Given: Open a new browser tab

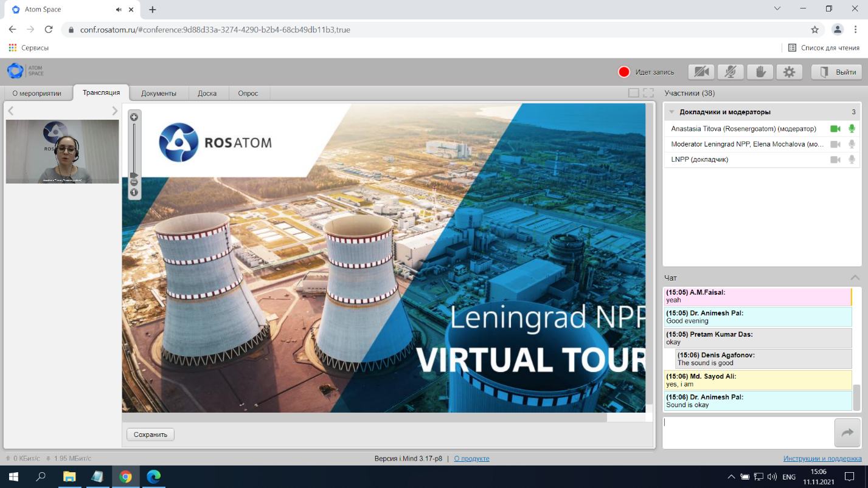Looking at the screenshot, I should 152,10.
